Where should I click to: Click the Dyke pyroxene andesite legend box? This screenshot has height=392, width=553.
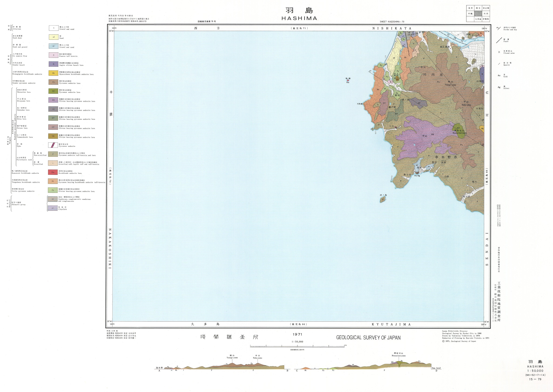(53, 145)
